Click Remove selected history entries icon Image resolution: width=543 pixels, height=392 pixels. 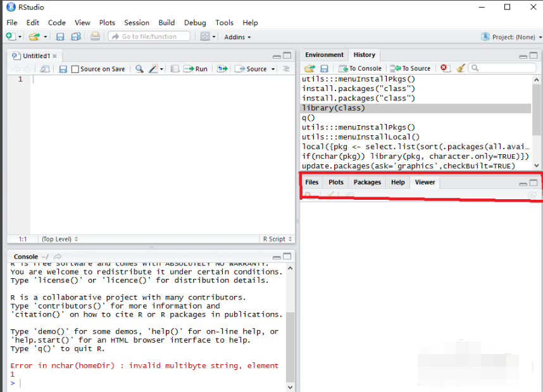[x=444, y=68]
